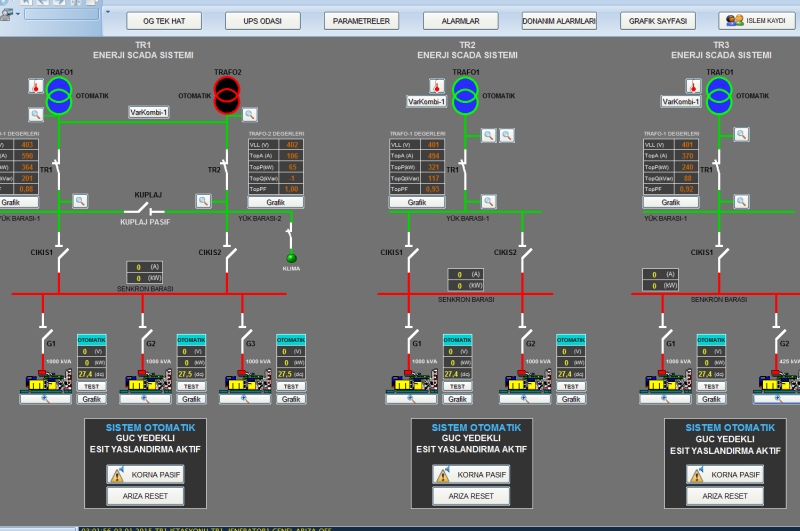This screenshot has height=531, width=800.
Task: Click magnifier icon left of KUPLAJ switch
Action: coord(80,201)
